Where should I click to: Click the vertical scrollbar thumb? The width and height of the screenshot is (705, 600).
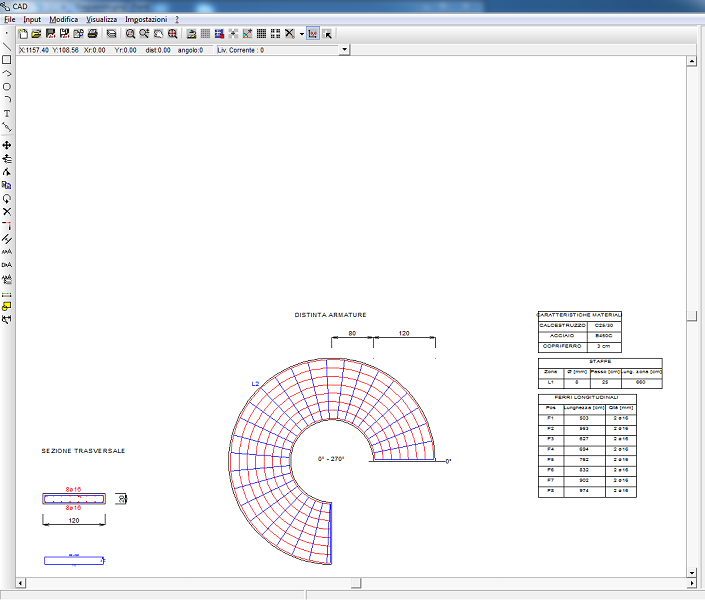tap(692, 315)
